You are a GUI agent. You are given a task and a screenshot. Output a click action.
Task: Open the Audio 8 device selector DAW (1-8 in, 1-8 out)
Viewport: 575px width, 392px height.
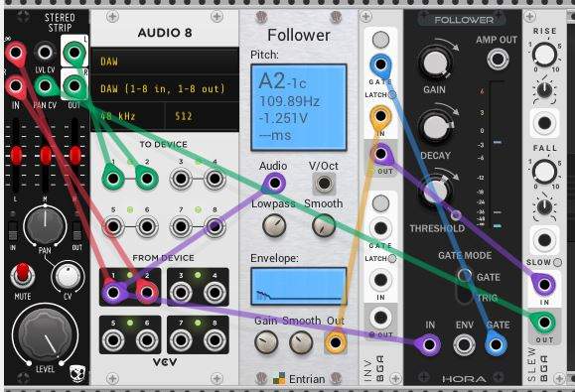pyautogui.click(x=165, y=88)
